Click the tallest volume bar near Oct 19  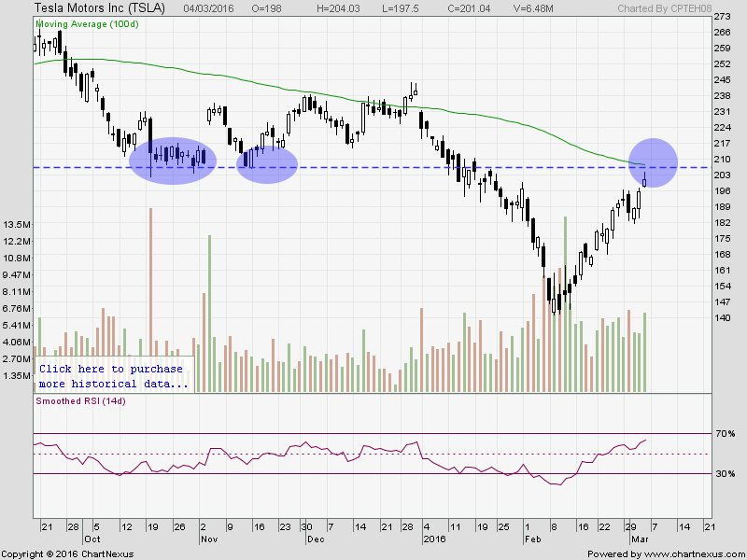[x=150, y=300]
